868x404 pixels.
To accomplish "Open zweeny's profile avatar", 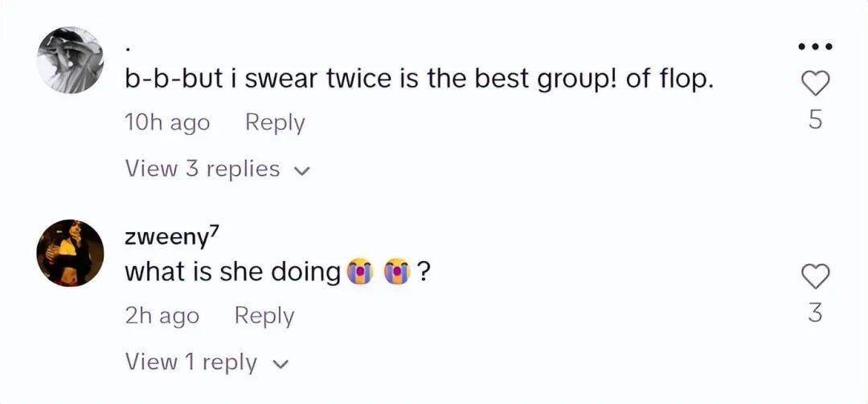I will (x=70, y=251).
